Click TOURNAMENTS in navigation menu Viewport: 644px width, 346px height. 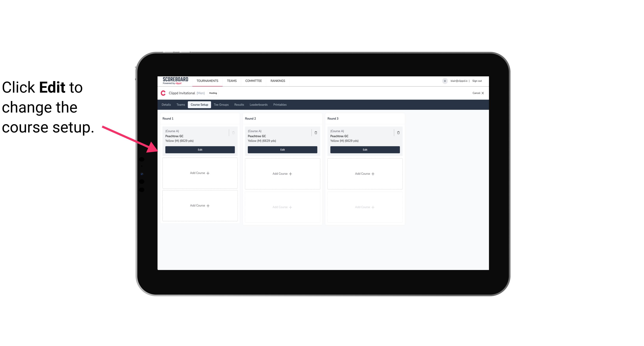coord(208,80)
